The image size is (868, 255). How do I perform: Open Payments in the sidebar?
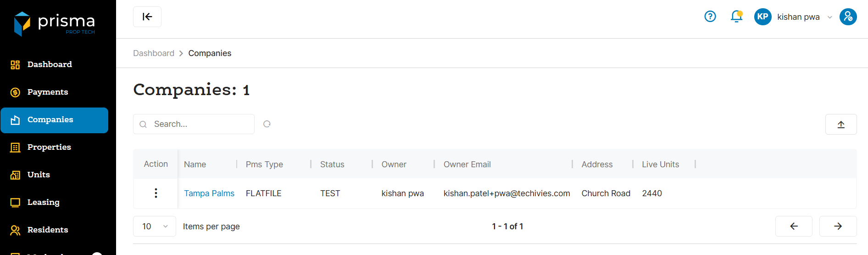[x=48, y=92]
